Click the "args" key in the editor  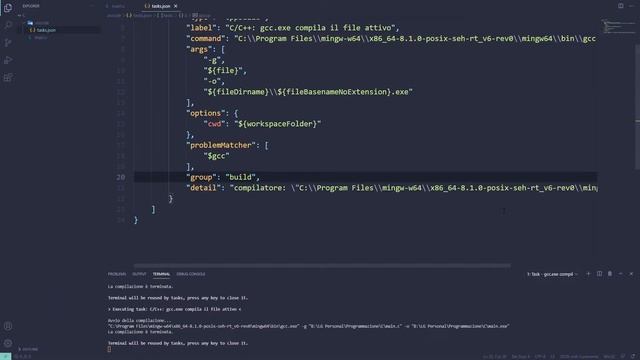click(199, 49)
